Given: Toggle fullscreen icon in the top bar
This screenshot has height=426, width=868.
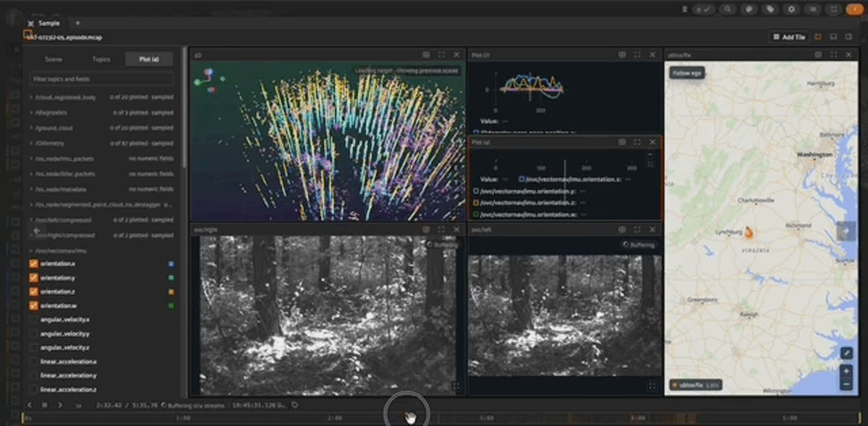Looking at the screenshot, I should coord(834,9).
